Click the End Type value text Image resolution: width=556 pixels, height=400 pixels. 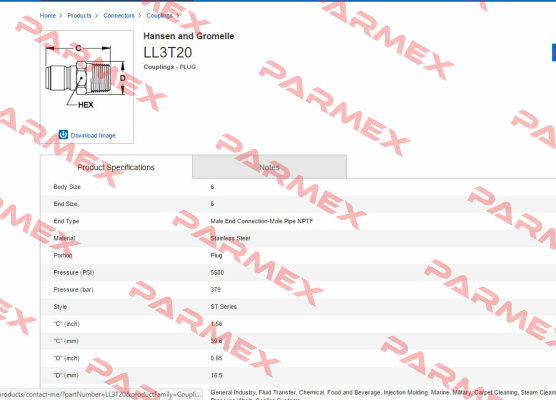(262, 221)
